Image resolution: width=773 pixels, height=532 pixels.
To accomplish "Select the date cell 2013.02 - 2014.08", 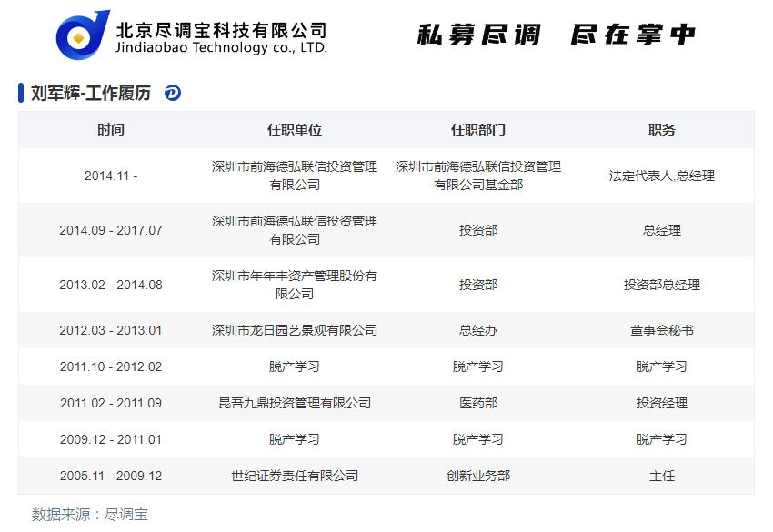I will (111, 285).
